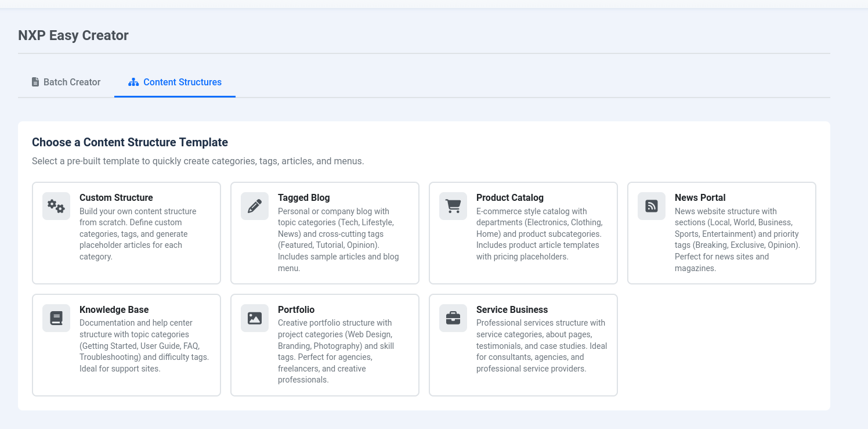Click the NXP Easy Creator heading

pyautogui.click(x=73, y=35)
